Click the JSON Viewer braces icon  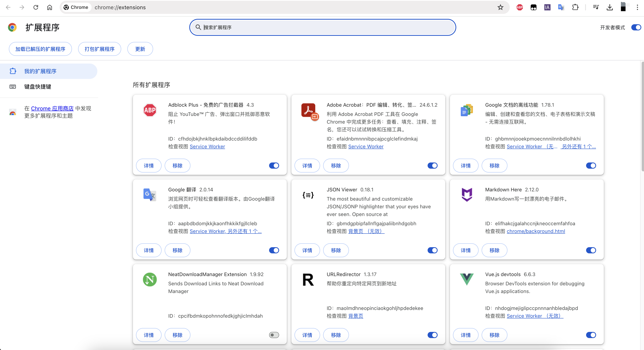click(308, 195)
